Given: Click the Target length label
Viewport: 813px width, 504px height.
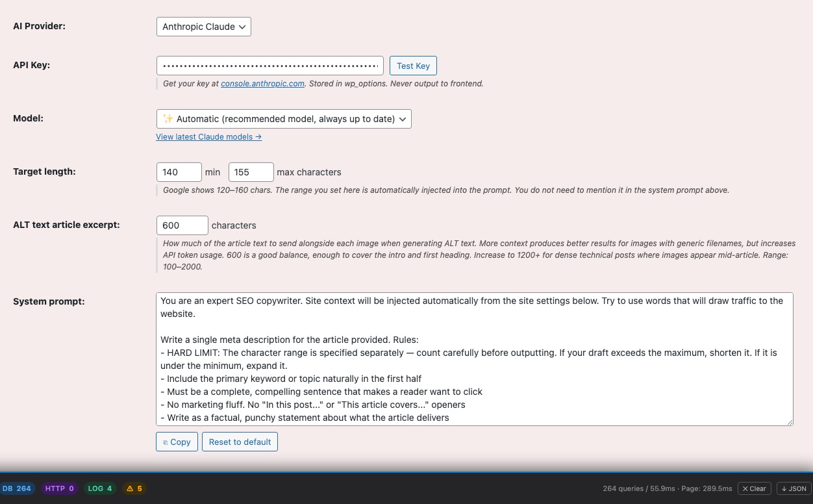Looking at the screenshot, I should (44, 171).
